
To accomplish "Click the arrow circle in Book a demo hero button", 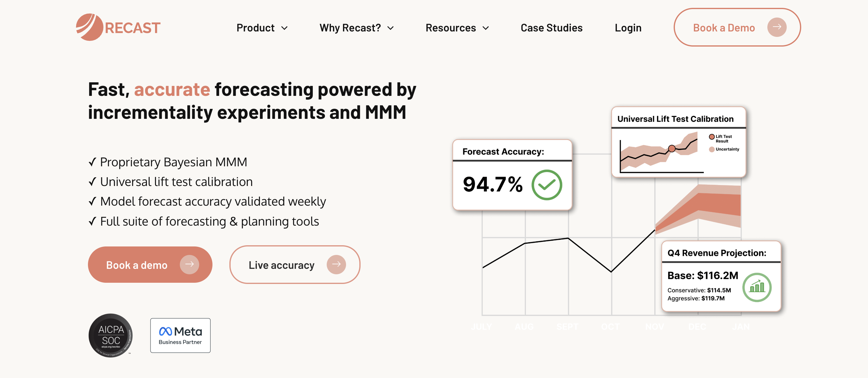I will click(x=189, y=265).
